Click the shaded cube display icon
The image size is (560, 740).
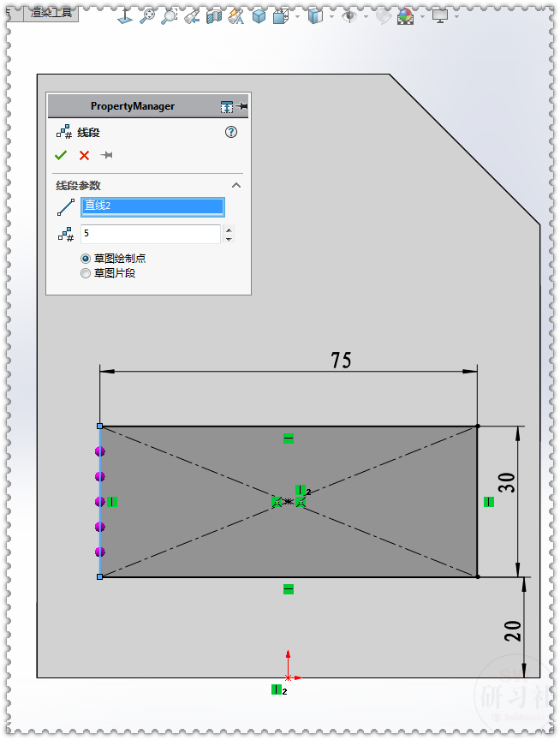tap(315, 17)
